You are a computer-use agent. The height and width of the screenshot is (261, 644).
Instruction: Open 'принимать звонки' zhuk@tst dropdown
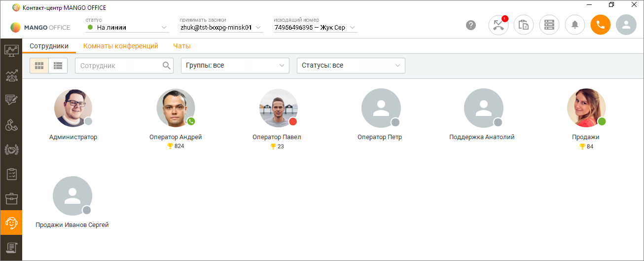221,28
